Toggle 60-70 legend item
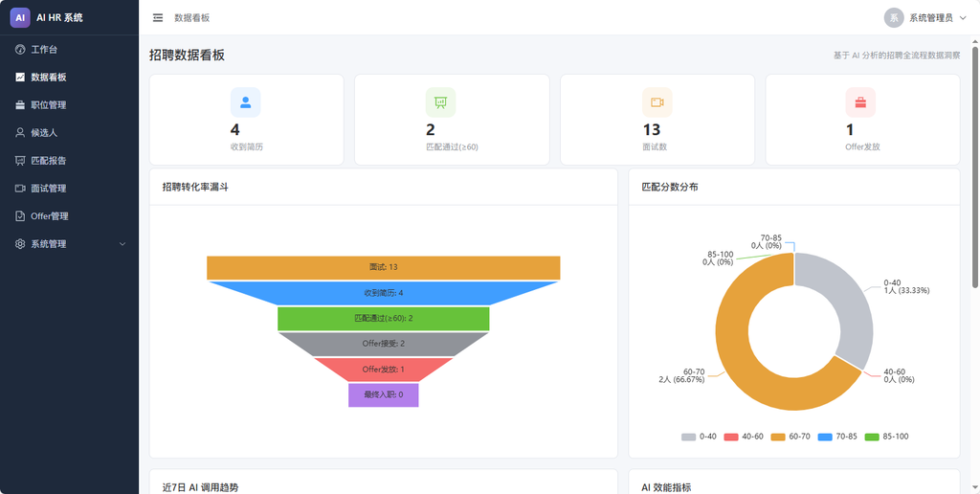The width and height of the screenshot is (980, 494). [791, 437]
